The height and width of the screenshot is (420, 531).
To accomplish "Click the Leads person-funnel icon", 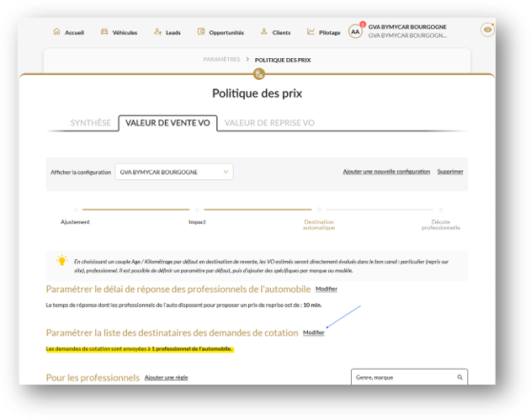I will pos(157,31).
